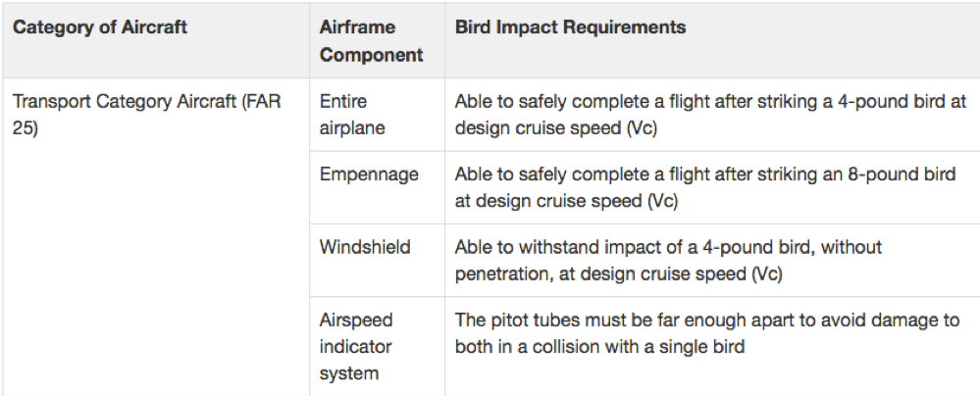Select the Transport Category Aircraft (FAR 25) cell
This screenshot has height=396, width=980.
pos(156,237)
